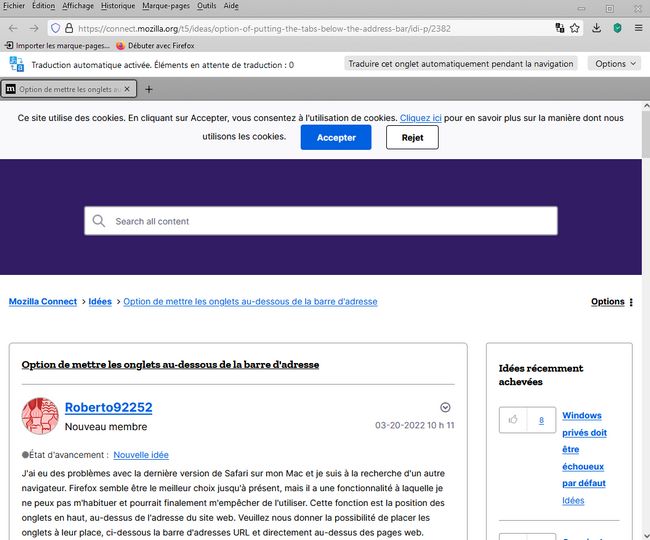Open the 'Cliquez ici' cookie link

pos(420,118)
